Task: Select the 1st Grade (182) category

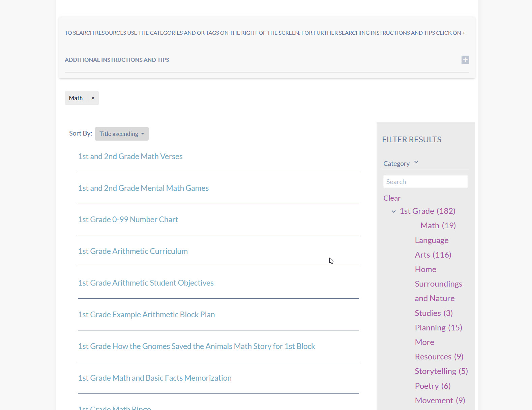Action: 427,211
